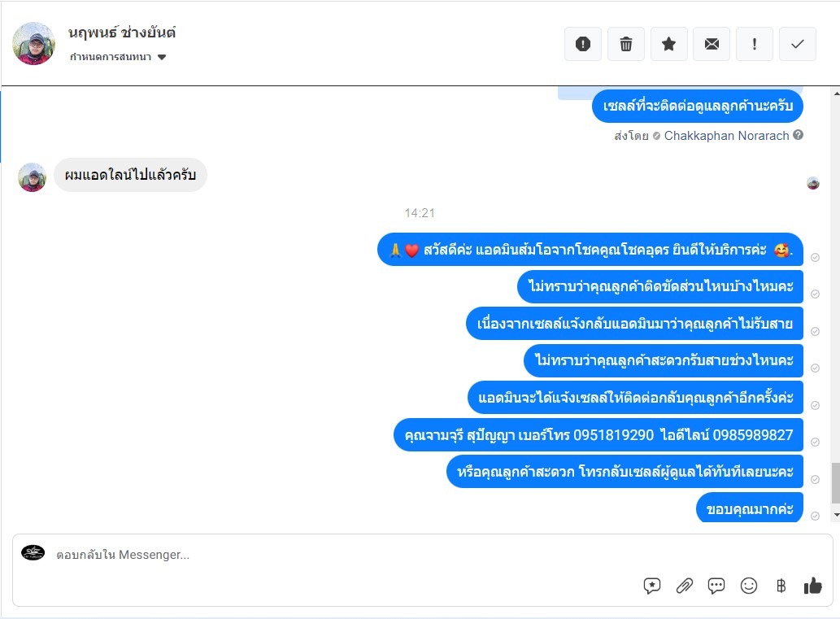The width and height of the screenshot is (840, 619).
Task: Open นฤพนธ์ ช่างยันต์ profile picture in header
Action: 34,43
